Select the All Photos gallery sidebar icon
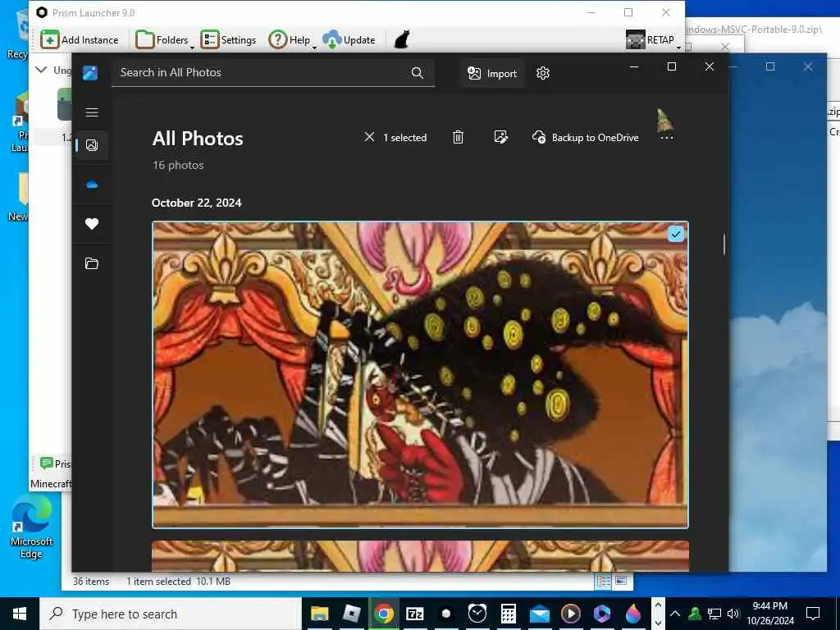 [92, 144]
